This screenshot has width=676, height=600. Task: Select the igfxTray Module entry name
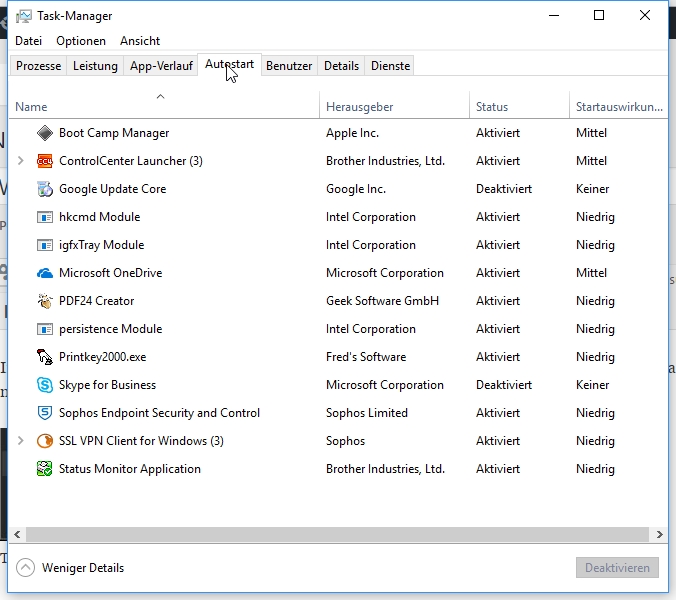click(102, 245)
